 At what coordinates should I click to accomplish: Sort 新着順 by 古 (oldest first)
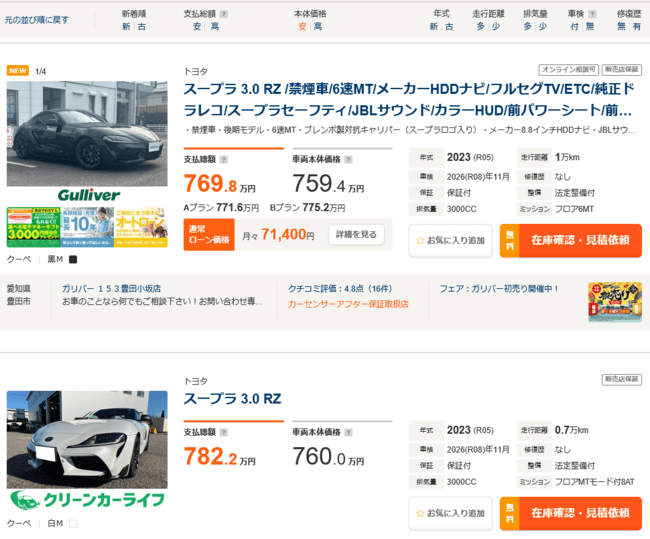coord(141,27)
